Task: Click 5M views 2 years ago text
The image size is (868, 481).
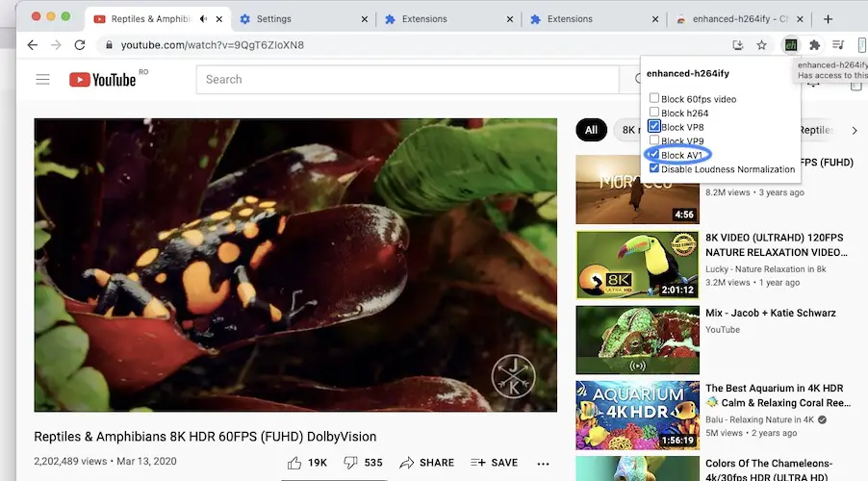Action: 752,433
